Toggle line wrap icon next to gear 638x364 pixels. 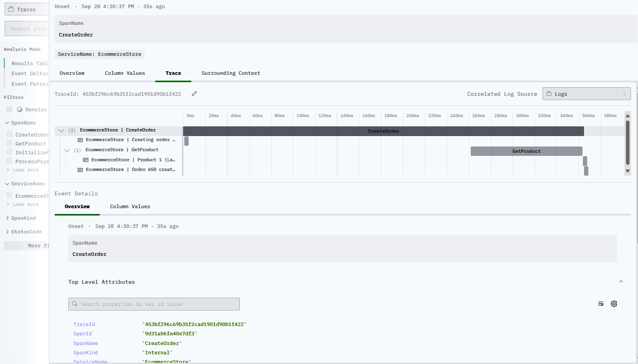point(601,304)
